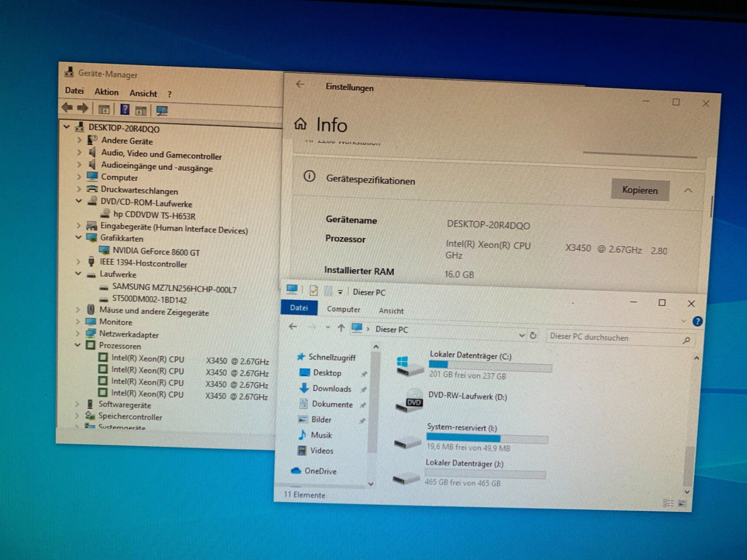Switch Explorer to details view button
The width and height of the screenshot is (747, 560).
tap(668, 503)
